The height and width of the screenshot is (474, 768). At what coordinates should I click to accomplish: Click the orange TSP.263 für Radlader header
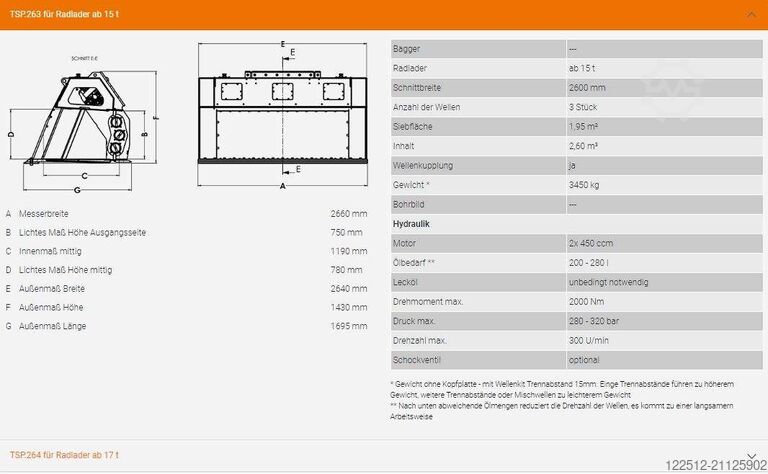pos(300,14)
